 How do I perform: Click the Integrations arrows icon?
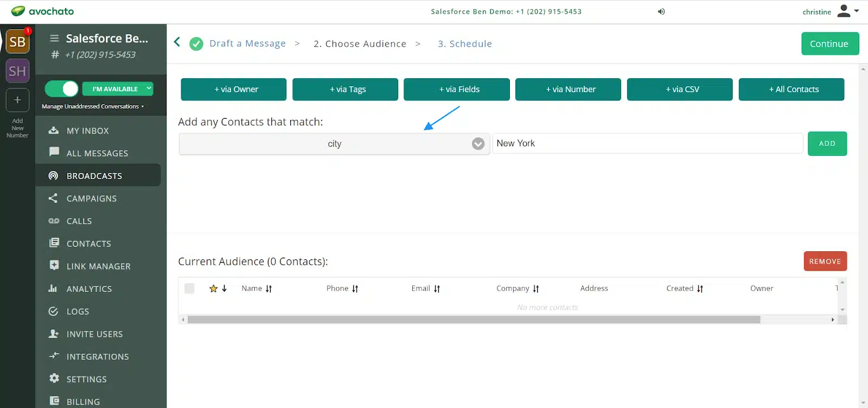[54, 356]
